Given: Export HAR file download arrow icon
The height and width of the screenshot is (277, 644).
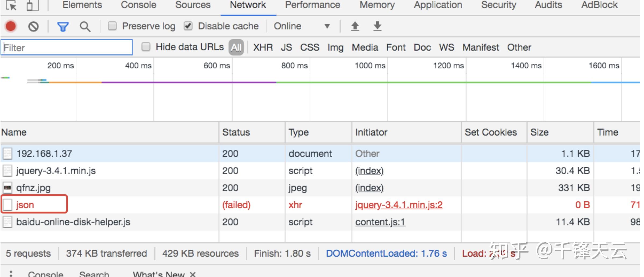Looking at the screenshot, I should [377, 26].
